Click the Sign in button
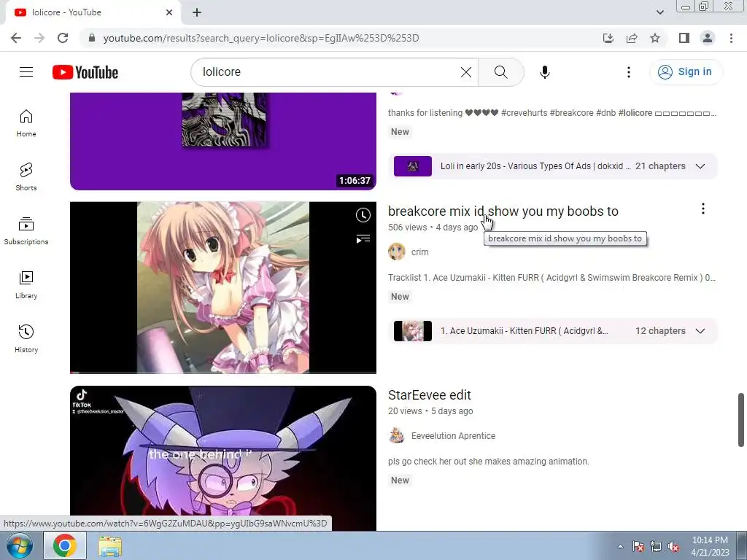This screenshot has height=560, width=747. [686, 72]
